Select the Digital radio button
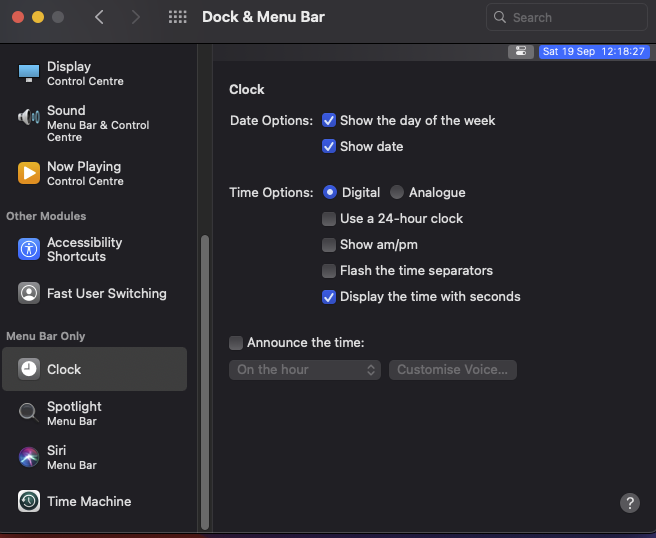 click(330, 192)
